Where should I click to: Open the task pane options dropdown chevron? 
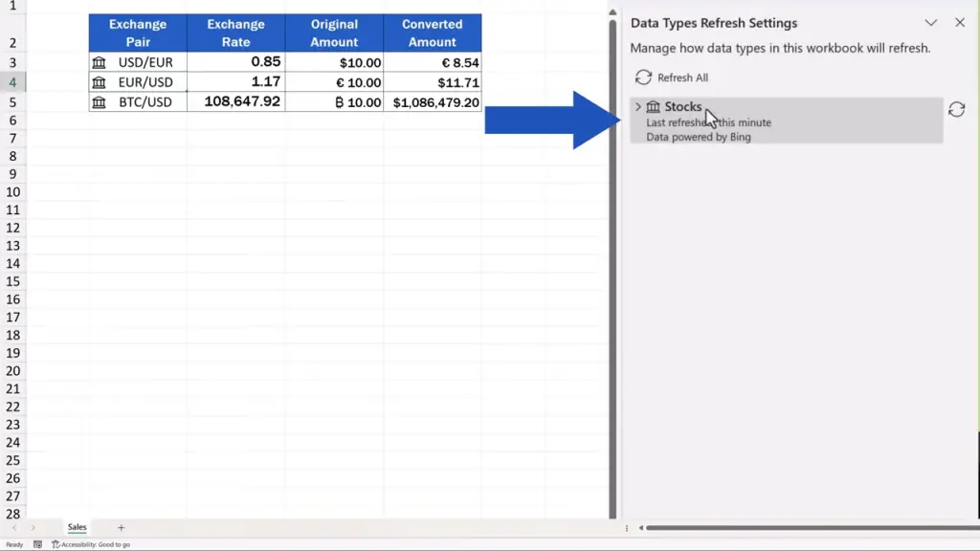tap(930, 23)
